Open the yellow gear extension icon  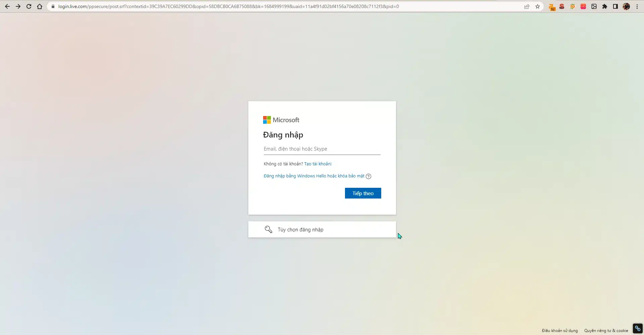pyautogui.click(x=573, y=6)
